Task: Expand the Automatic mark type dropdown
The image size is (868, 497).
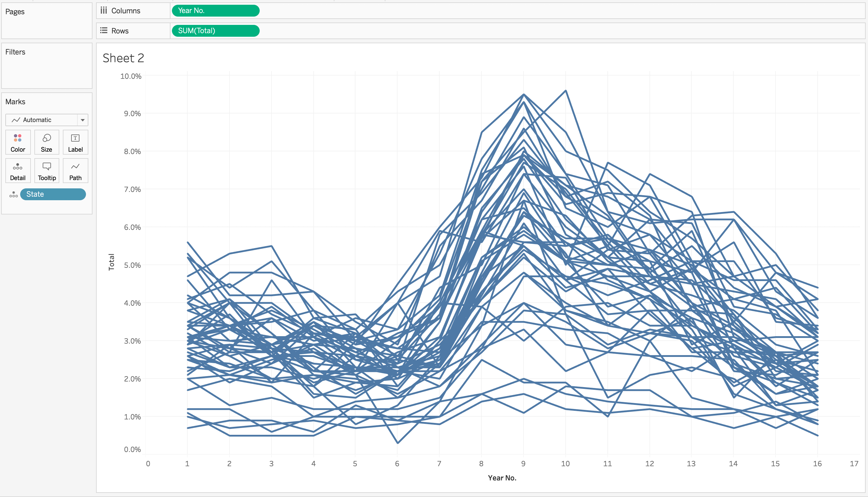Action: [47, 120]
